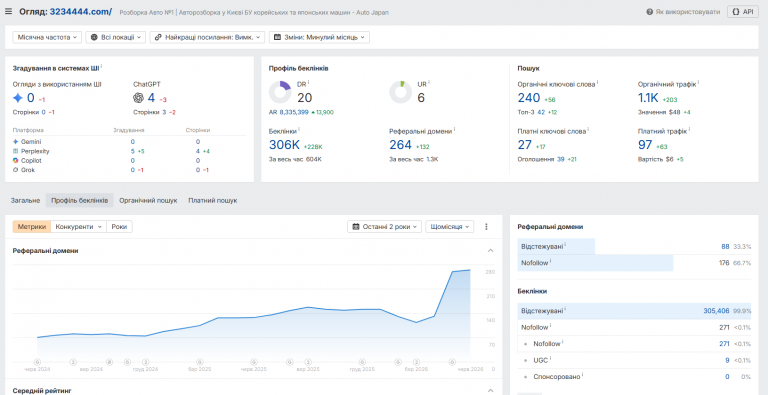Open the hamburger menu icon

8,11
